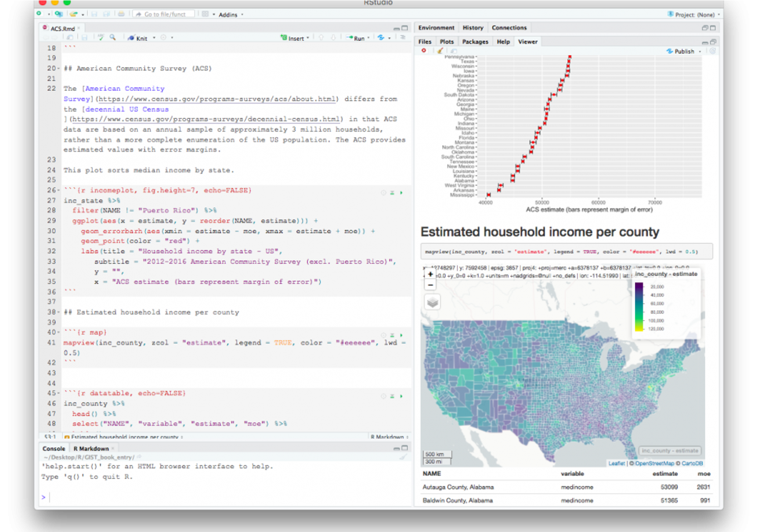This screenshot has width=758, height=532.
Task: Expand the Addins dropdown
Action: 230,14
